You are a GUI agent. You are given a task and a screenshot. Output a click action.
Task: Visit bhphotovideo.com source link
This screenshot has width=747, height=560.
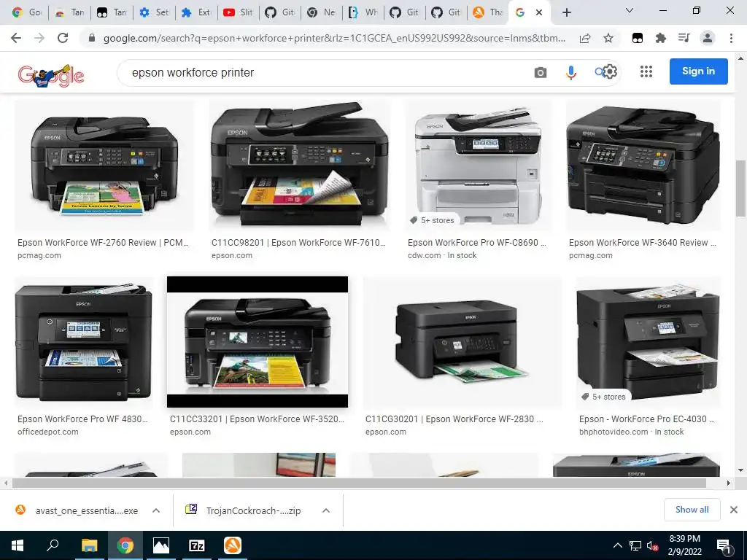614,432
